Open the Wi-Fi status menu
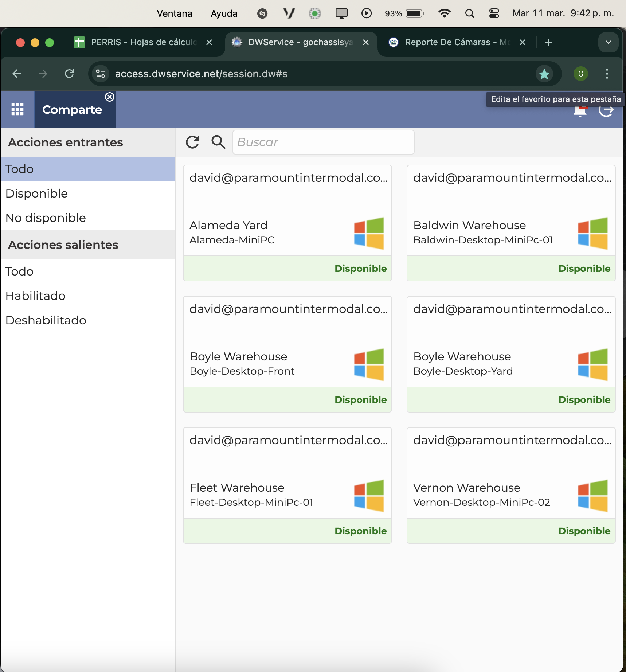Screen dimensions: 626x672 444,13
